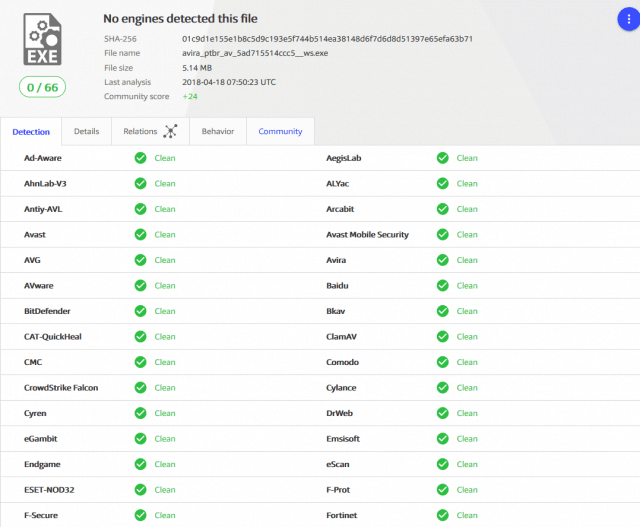The image size is (640, 527).
Task: Click the Clean result for ESET-NOD32
Action: (x=165, y=490)
